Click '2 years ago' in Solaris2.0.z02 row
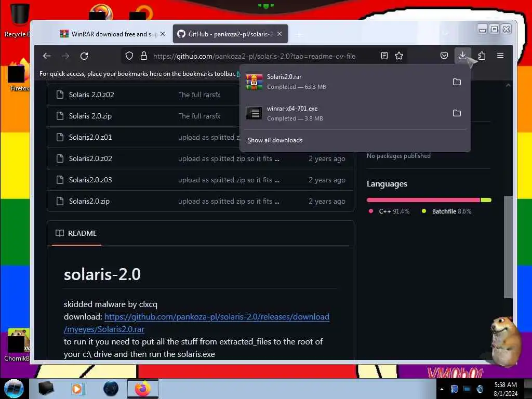 point(327,159)
